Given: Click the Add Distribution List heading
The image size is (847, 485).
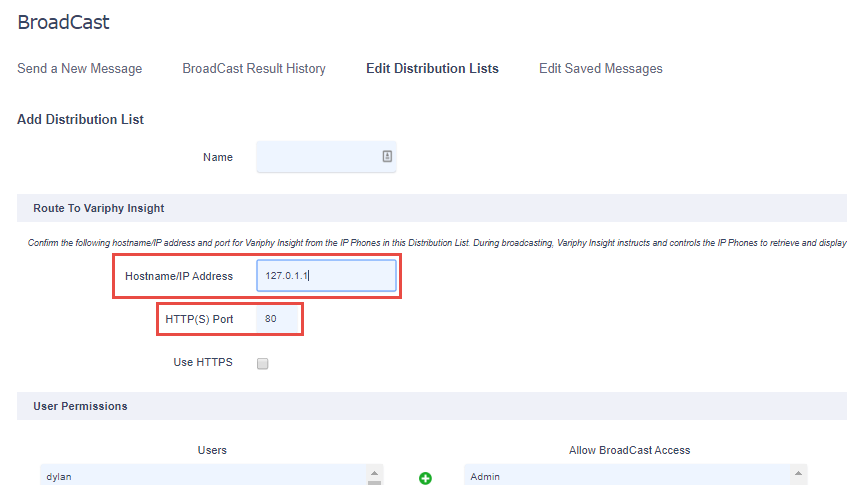Looking at the screenshot, I should (80, 119).
